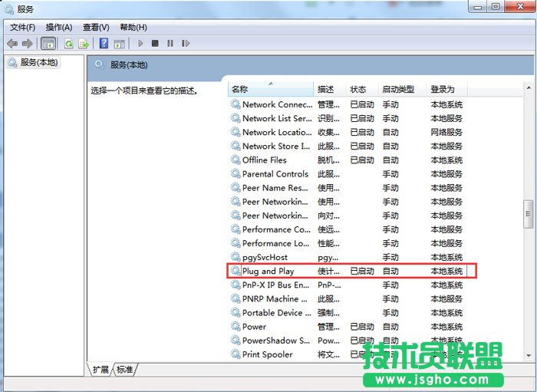Select the pgySvcHost service name
The width and height of the screenshot is (537, 392).
point(265,257)
